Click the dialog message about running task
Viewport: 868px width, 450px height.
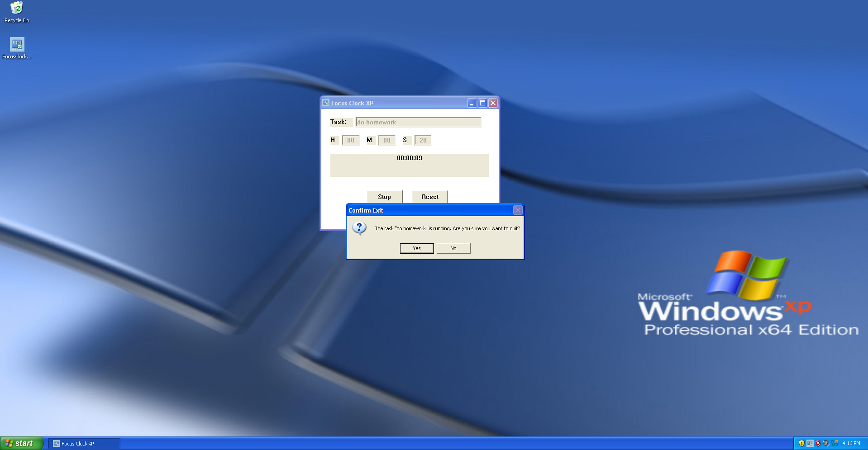pyautogui.click(x=447, y=228)
